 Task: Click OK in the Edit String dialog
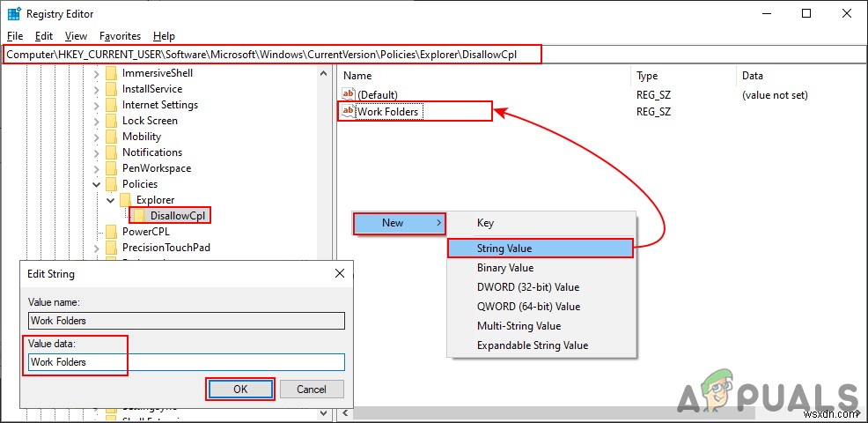[x=240, y=390]
